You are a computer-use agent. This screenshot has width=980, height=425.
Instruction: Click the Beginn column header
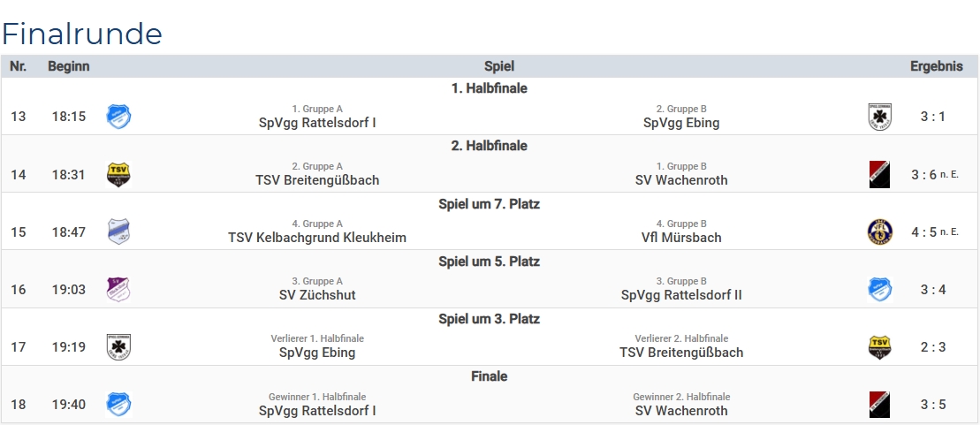pos(69,66)
